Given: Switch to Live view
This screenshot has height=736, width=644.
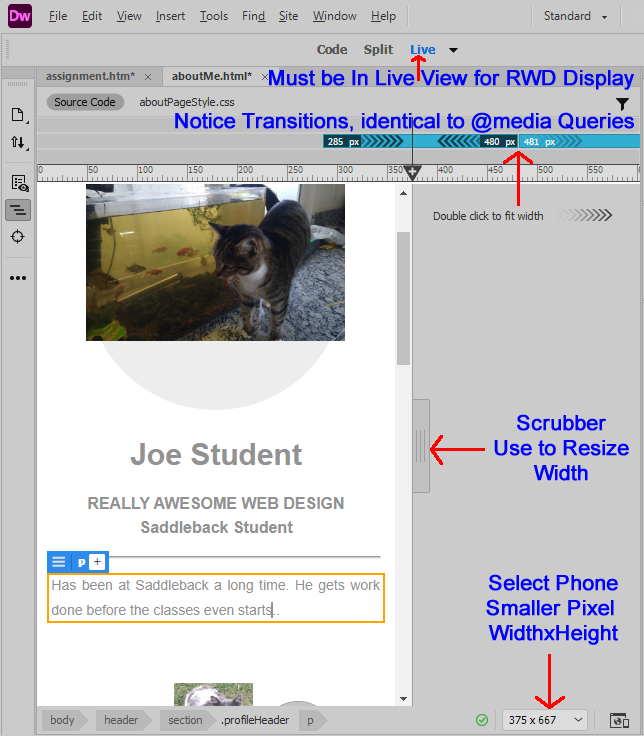Looking at the screenshot, I should tap(422, 49).
